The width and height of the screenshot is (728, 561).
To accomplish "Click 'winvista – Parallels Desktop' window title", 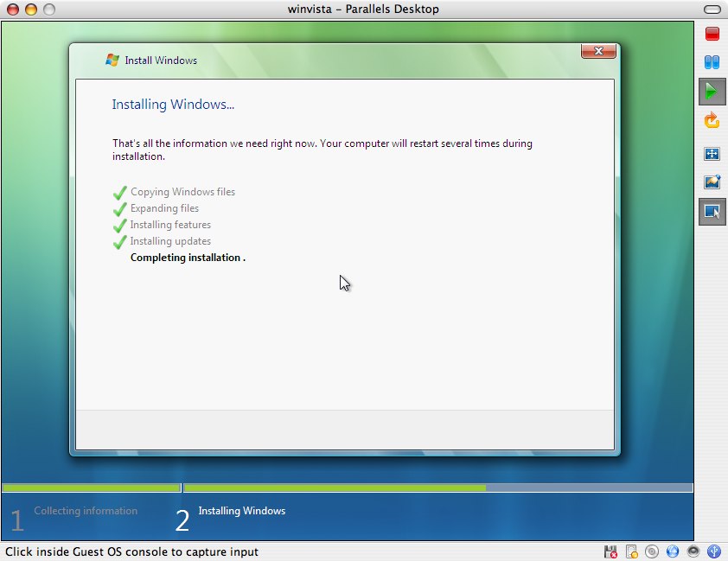I will (x=363, y=9).
